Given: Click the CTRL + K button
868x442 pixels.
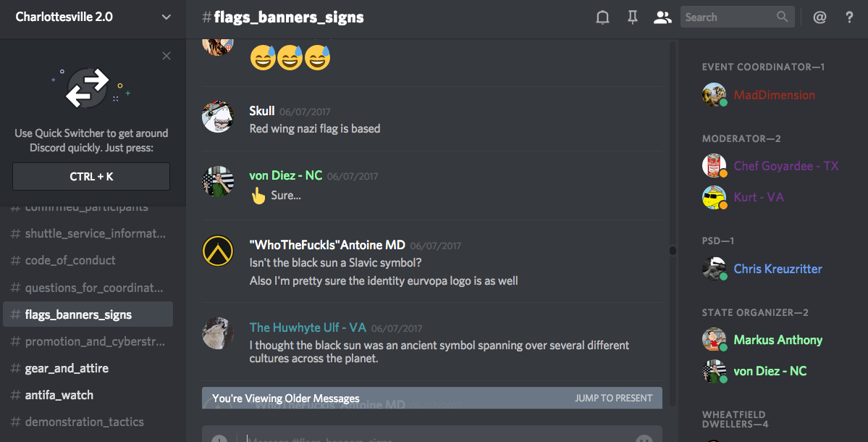Looking at the screenshot, I should coord(91,177).
